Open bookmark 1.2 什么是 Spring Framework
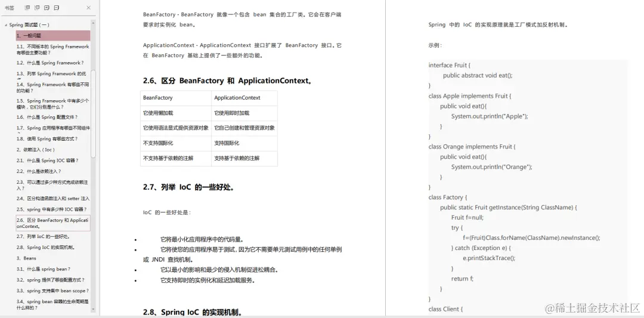Image resolution: width=644 pixels, height=318 pixels. click(50, 63)
